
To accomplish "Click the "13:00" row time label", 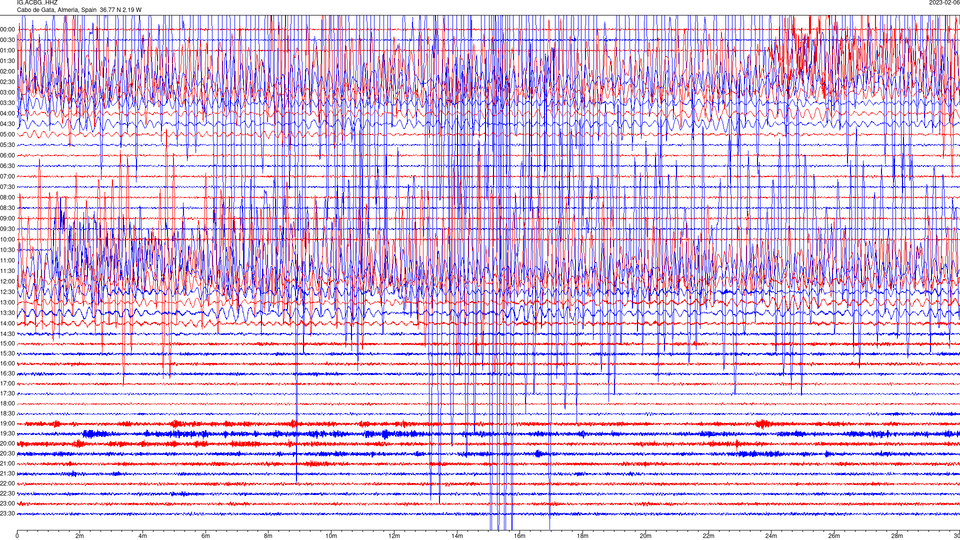I will tap(7, 302).
